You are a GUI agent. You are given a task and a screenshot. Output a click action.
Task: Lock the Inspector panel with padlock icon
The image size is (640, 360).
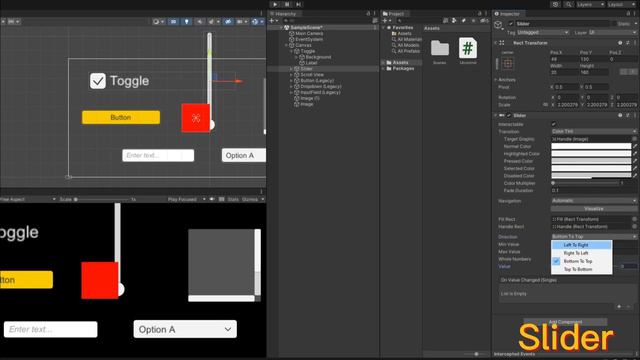[x=628, y=13]
